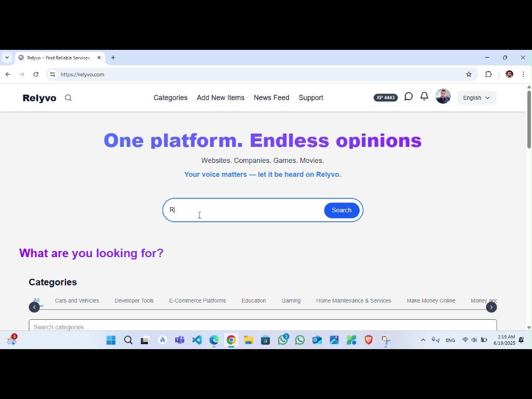532x399 pixels.
Task: Select the Cars and Vehicles tab
Action: [77, 300]
